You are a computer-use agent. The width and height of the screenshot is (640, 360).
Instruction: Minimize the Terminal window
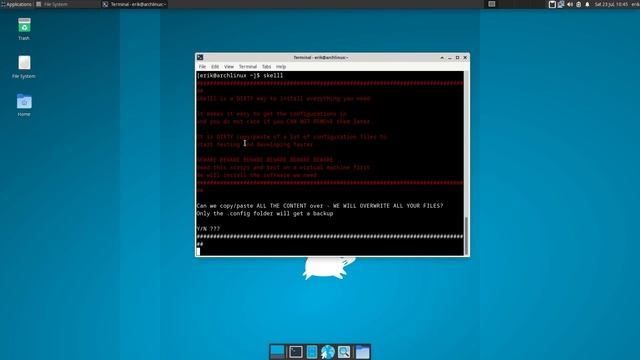[x=450, y=58]
